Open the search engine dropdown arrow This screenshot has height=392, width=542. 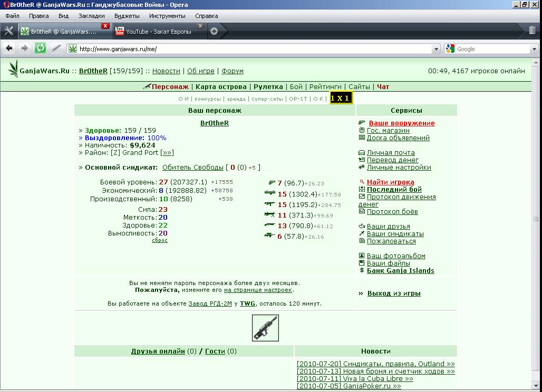pos(535,48)
